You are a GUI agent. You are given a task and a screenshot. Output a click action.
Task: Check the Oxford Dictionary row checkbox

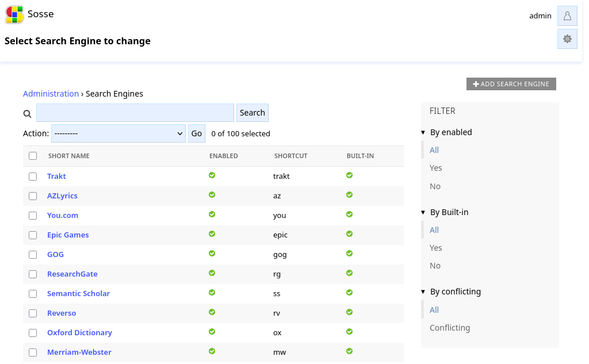pyautogui.click(x=33, y=333)
